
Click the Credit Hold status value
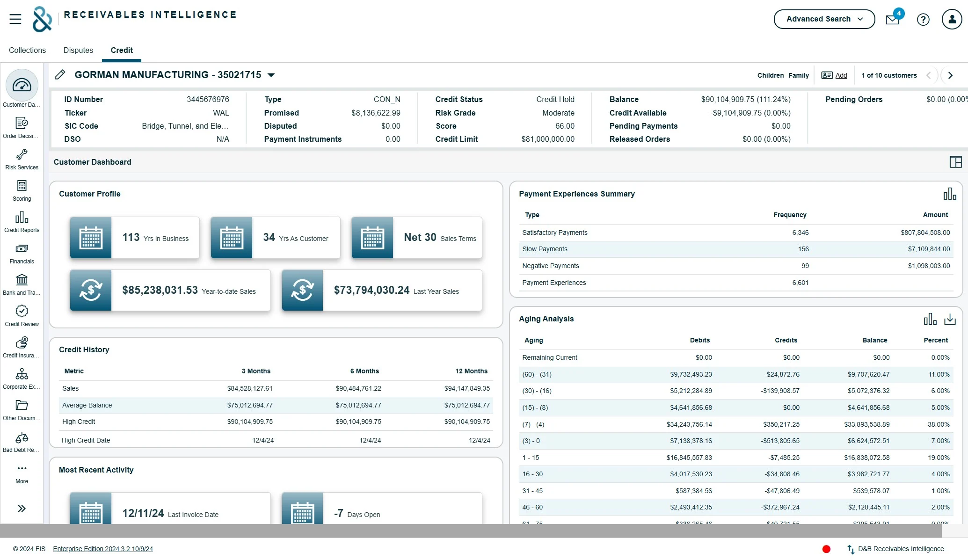[x=555, y=100]
